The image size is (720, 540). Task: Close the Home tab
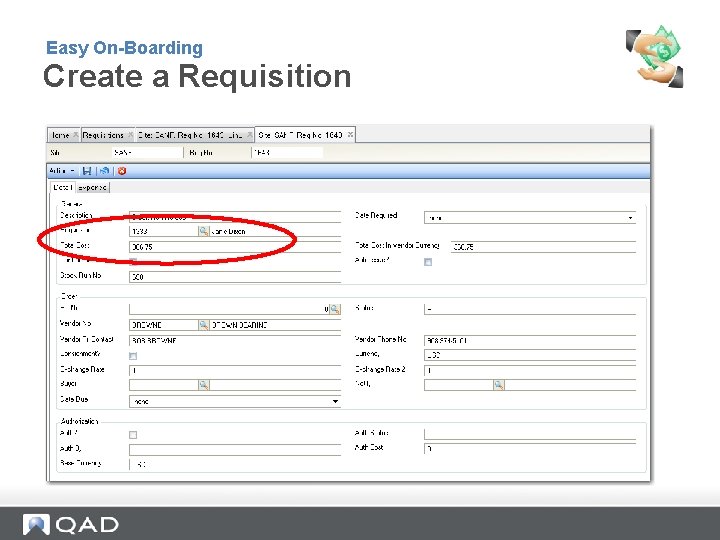pyautogui.click(x=76, y=135)
